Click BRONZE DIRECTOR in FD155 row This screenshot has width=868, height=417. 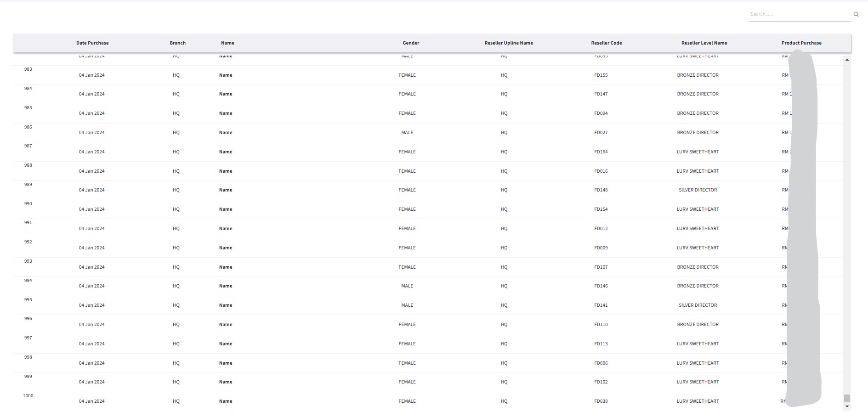[x=698, y=75]
